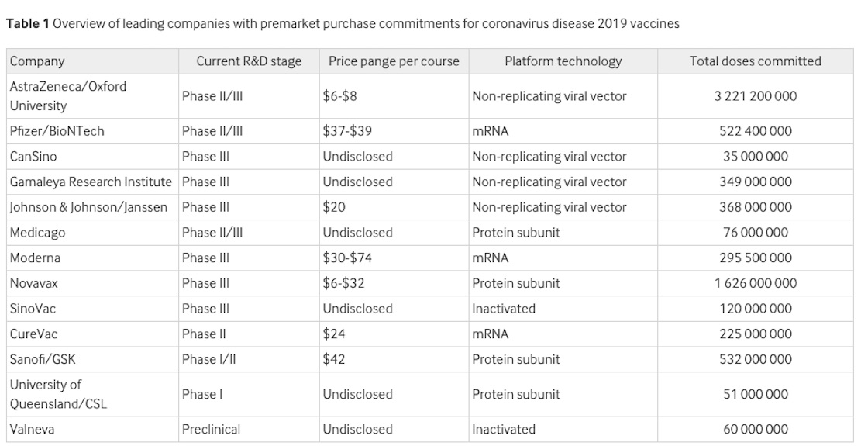Select the Johnson & Johnson/Janssen cell
This screenshot has height=446, width=868.
pyautogui.click(x=88, y=207)
